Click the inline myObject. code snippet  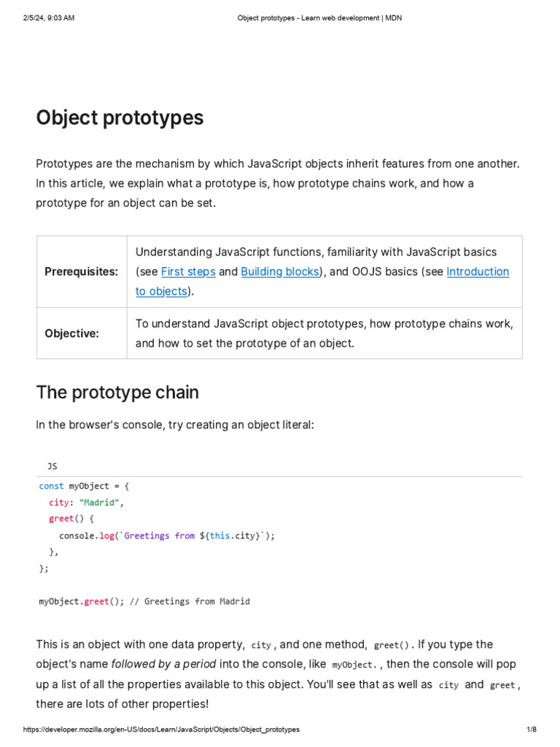pyautogui.click(x=355, y=665)
